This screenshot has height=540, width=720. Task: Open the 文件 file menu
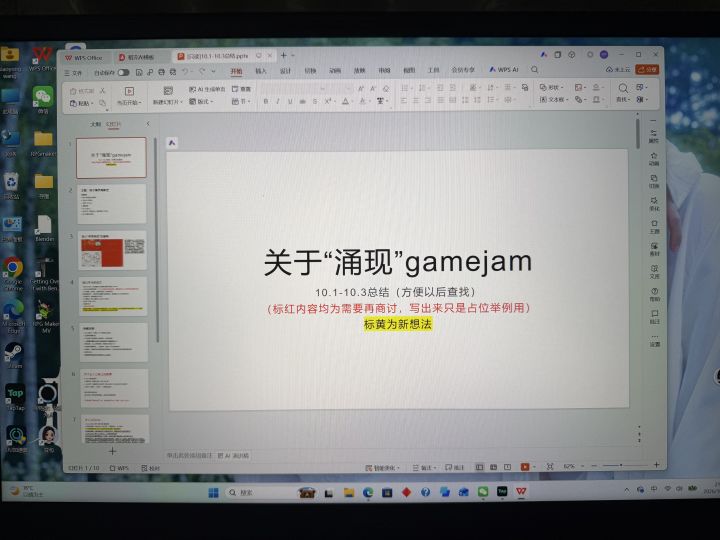click(x=73, y=73)
